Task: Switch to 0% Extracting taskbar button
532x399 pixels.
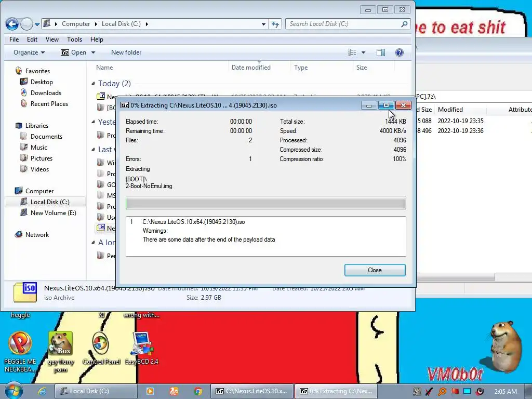Action: click(x=336, y=391)
